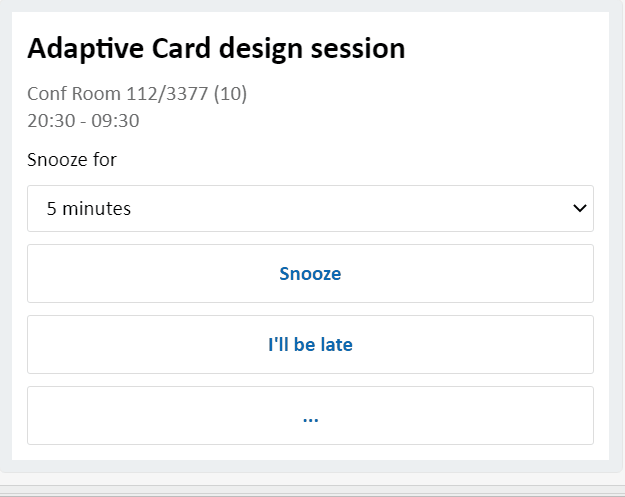Click the Adaptive Card design session title

pos(216,48)
